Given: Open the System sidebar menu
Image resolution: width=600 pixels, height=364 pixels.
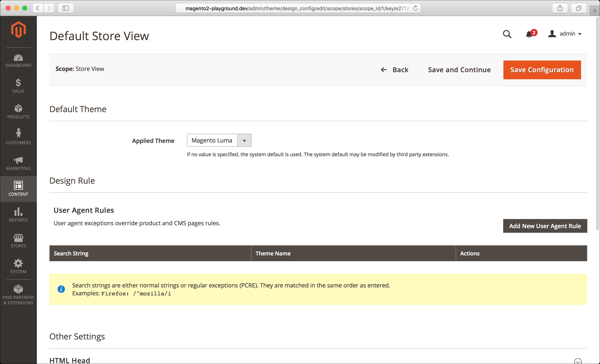Looking at the screenshot, I should pos(18,266).
